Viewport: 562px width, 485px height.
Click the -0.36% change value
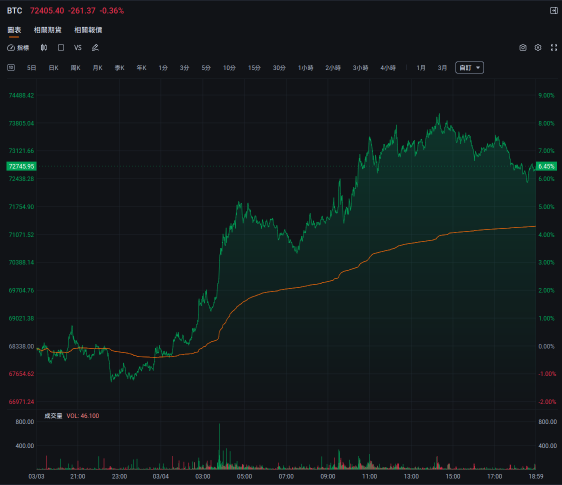(x=112, y=11)
